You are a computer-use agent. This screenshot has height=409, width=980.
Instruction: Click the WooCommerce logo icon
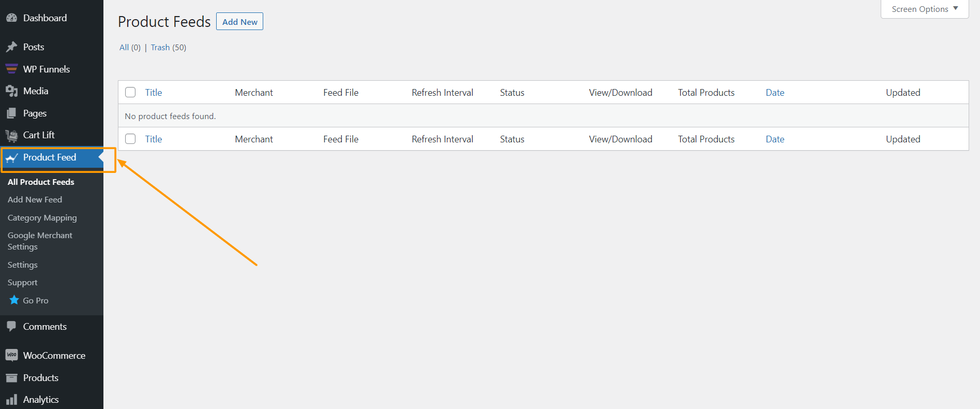click(x=11, y=355)
